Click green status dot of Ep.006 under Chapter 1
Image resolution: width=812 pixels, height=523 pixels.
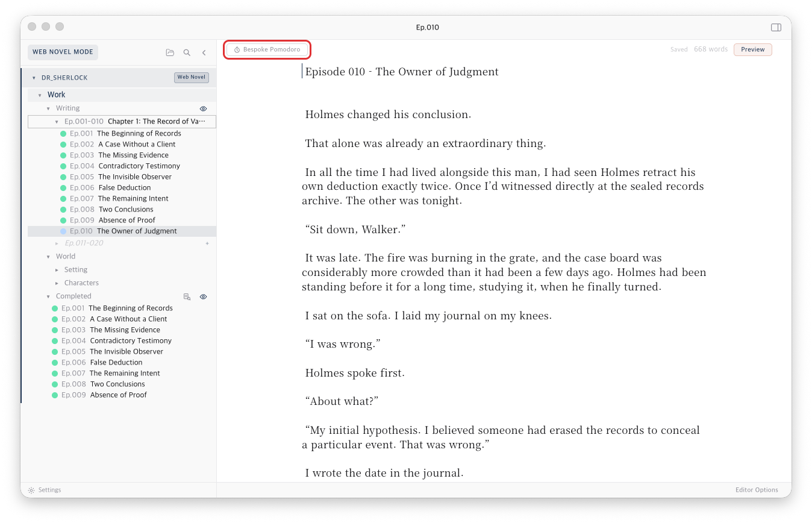(63, 188)
